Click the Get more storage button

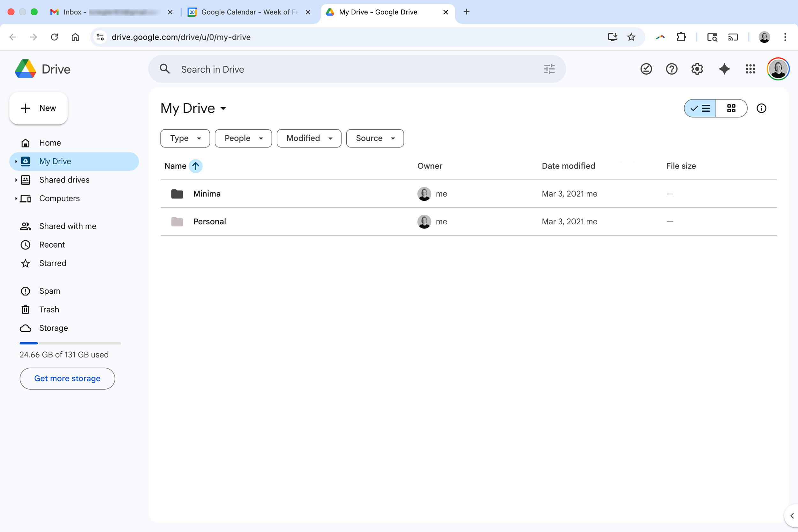click(x=67, y=378)
